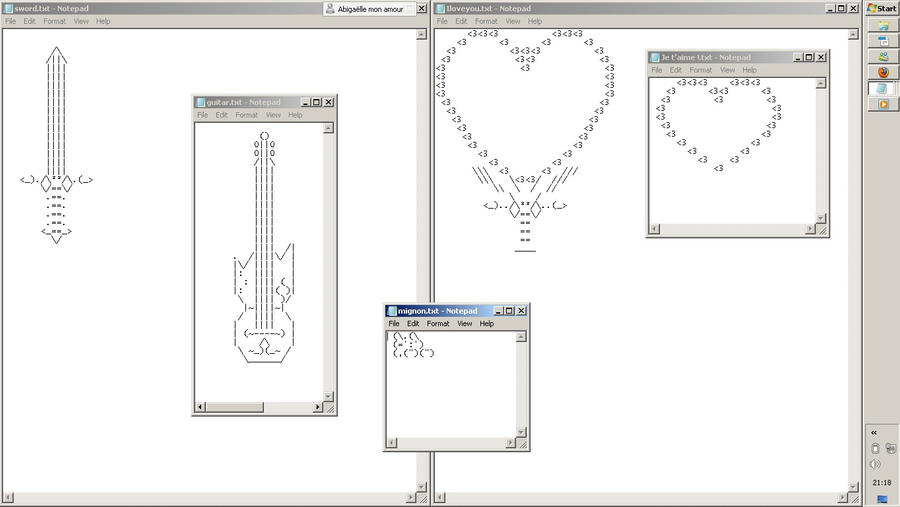Open Format menu in Je t'aime Notepad
The height and width of the screenshot is (507, 900).
pyautogui.click(x=701, y=70)
